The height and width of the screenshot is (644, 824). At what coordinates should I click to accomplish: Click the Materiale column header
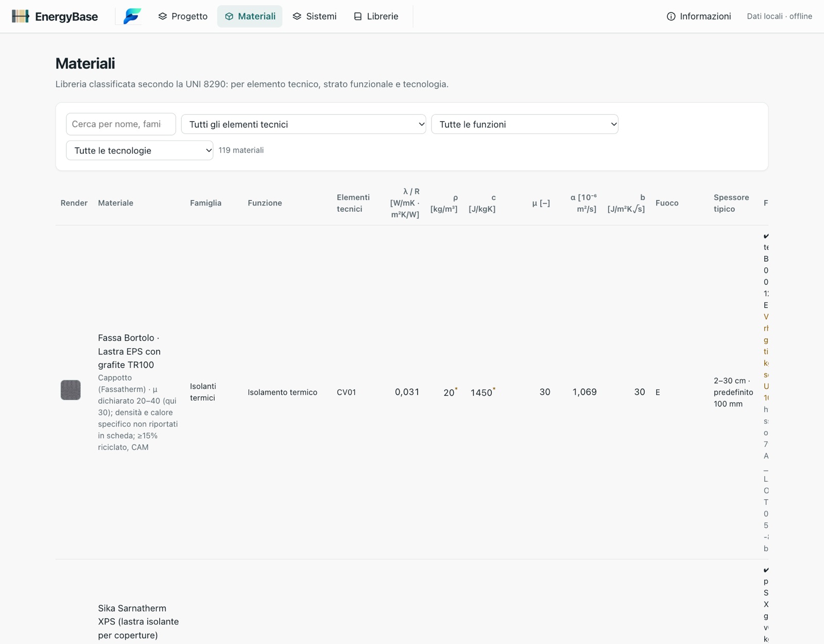[x=116, y=203]
